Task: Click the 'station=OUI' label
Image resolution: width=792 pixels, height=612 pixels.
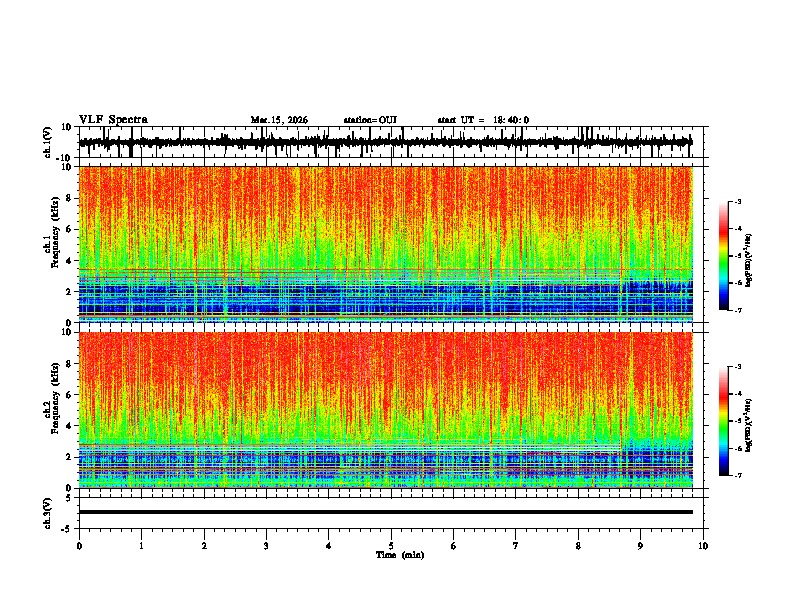Action: 370,120
